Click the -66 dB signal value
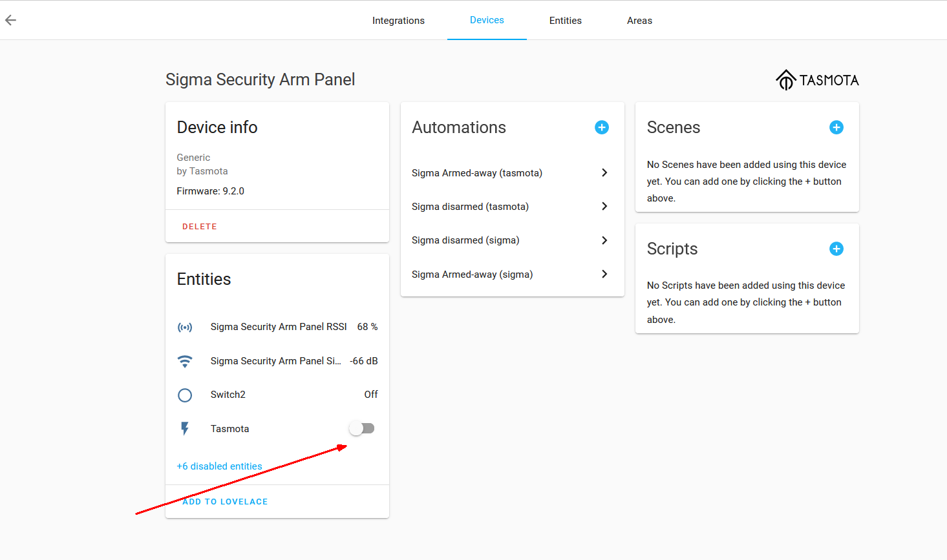 [x=364, y=361]
